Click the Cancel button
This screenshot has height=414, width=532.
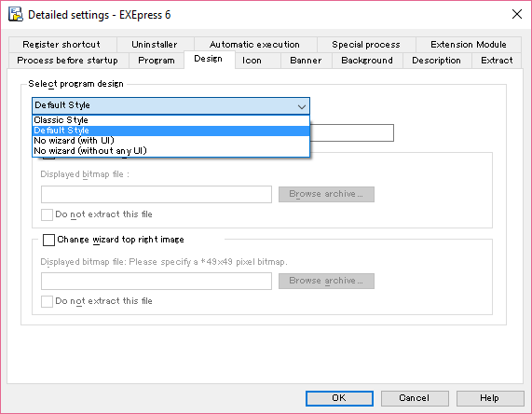(415, 398)
